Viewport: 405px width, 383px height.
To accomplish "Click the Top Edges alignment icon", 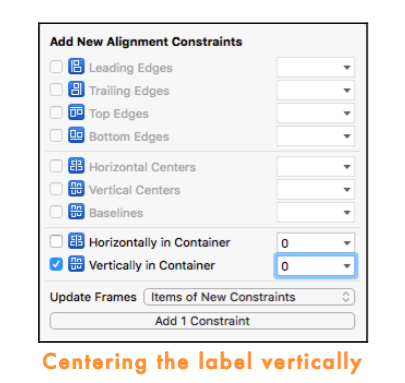I will coord(76,112).
